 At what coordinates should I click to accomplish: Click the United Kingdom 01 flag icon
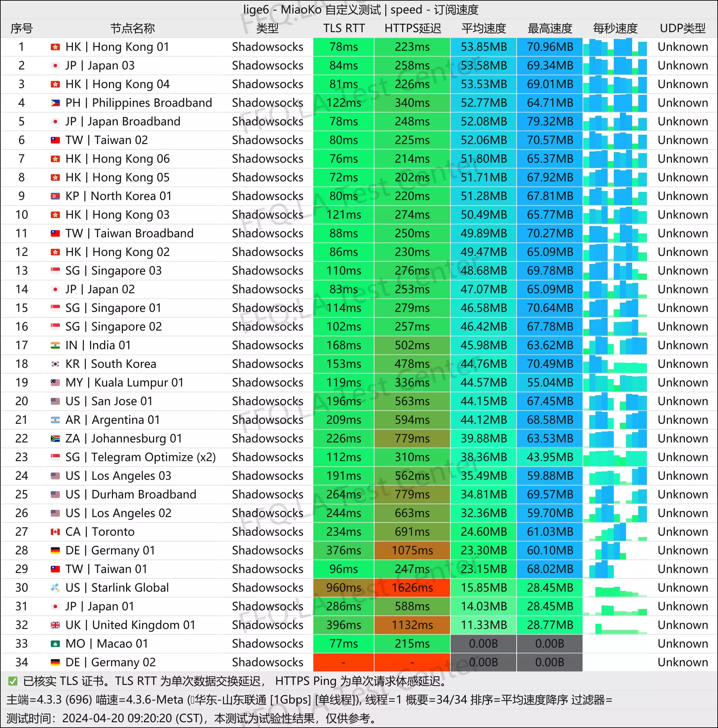[x=55, y=625]
